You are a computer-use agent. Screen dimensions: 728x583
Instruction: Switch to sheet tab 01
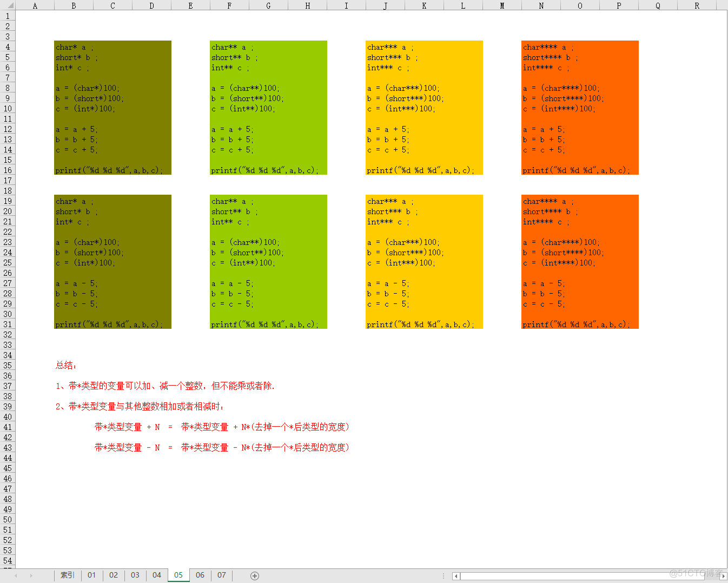(x=92, y=575)
